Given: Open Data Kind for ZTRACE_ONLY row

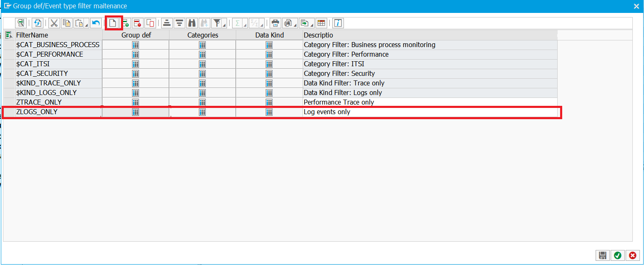Looking at the screenshot, I should click(x=269, y=102).
